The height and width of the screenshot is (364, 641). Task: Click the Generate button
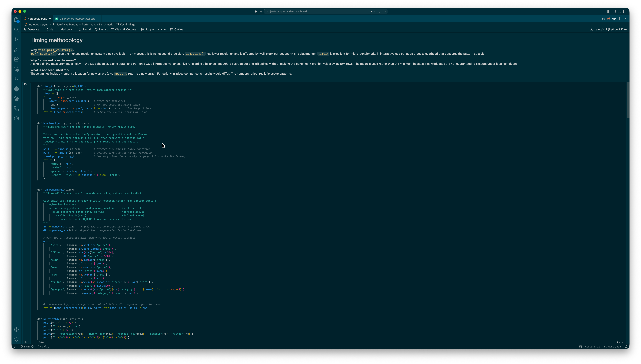tap(32, 29)
